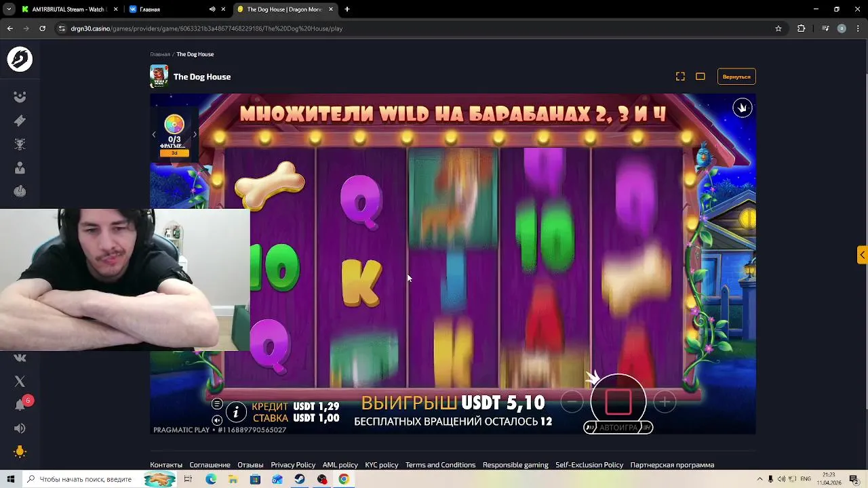
Task: Bookmark this page with star icon
Action: [x=778, y=28]
